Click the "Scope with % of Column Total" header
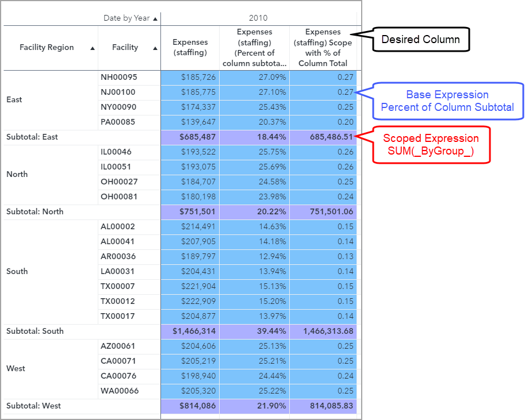The image size is (525, 420). coord(323,48)
